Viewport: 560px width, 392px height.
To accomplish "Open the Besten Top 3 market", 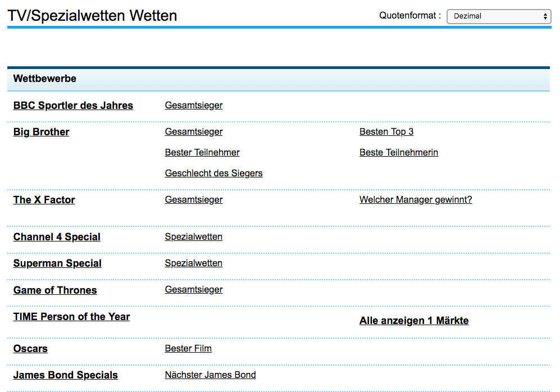I will tap(386, 131).
